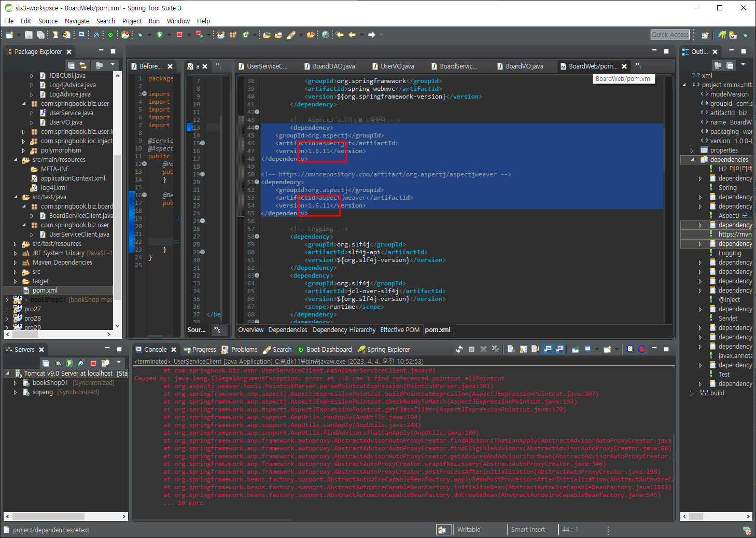Click the Smart Insert status entry
This screenshot has width=756, height=538.
click(x=528, y=530)
